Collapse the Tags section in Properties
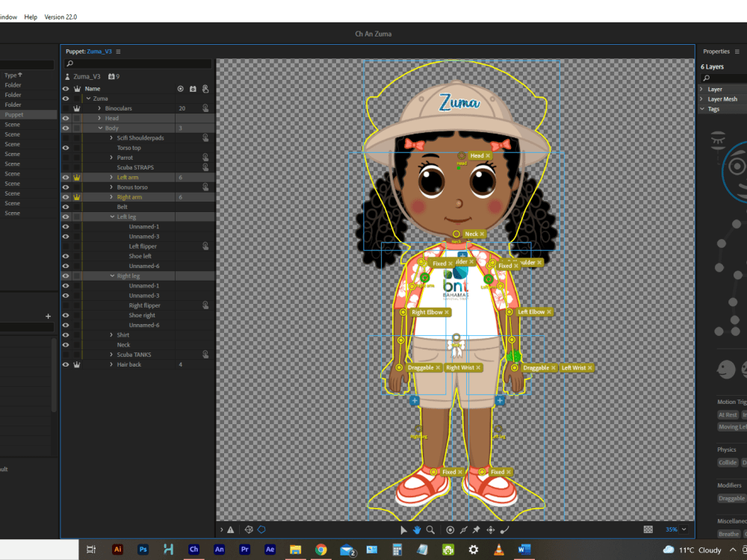Screen dimensions: 747x560 point(701,109)
